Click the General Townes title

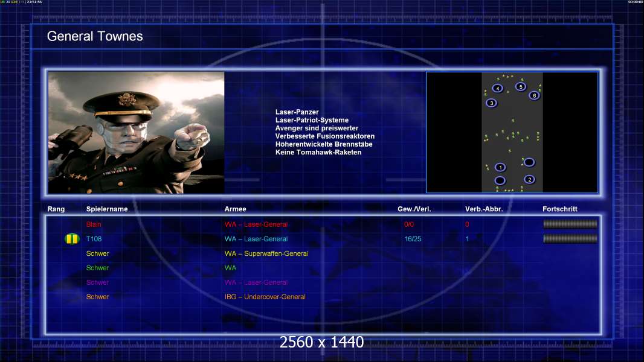coord(95,36)
